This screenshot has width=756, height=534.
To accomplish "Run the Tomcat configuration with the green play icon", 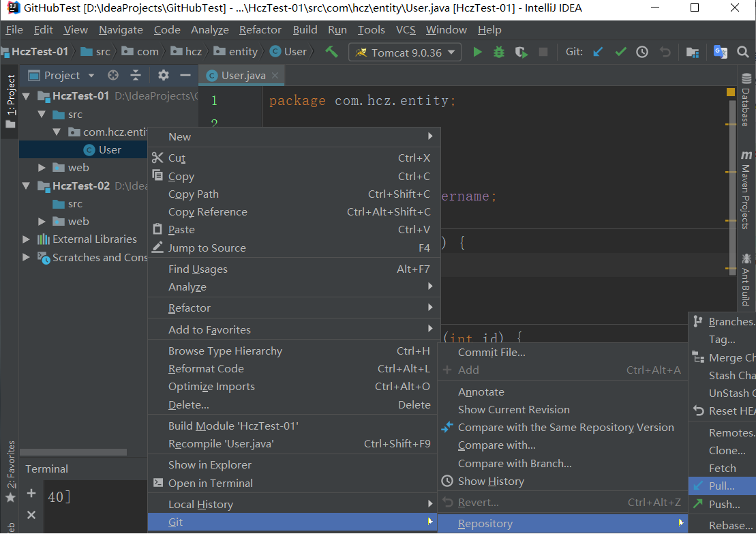I will coord(477,52).
